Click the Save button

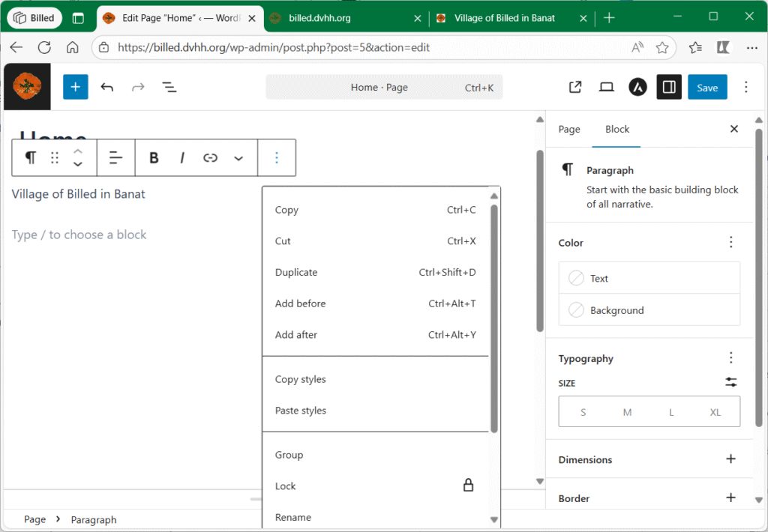707,87
